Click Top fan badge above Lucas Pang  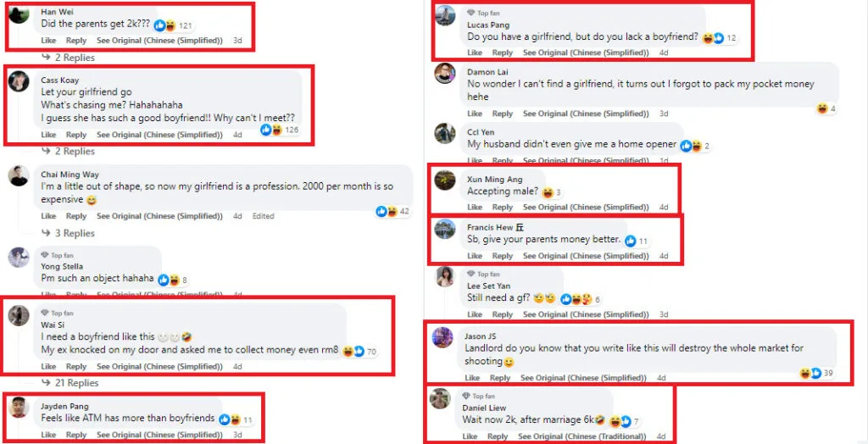[x=483, y=13]
